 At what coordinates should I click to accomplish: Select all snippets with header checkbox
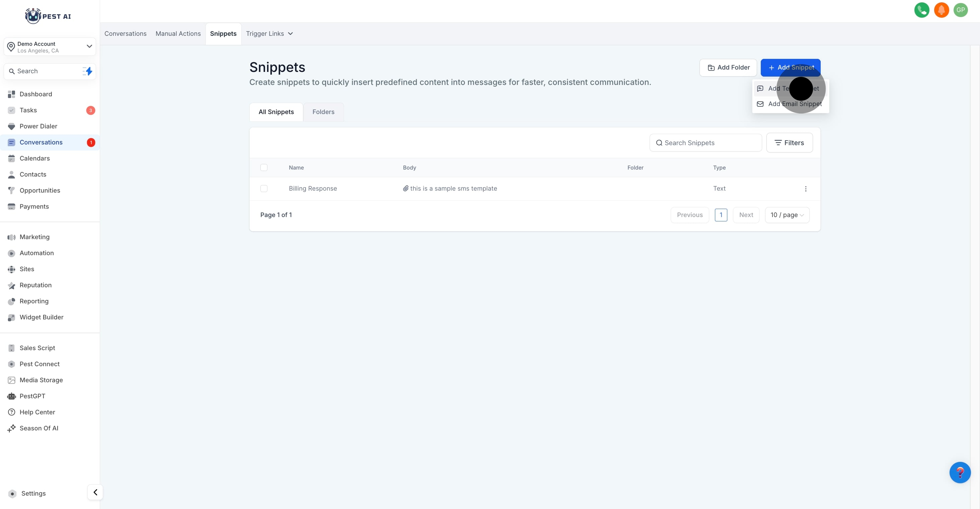(x=264, y=168)
